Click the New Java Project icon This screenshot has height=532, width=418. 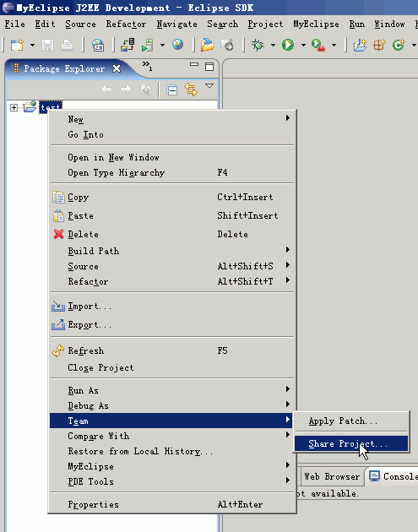click(x=360, y=45)
